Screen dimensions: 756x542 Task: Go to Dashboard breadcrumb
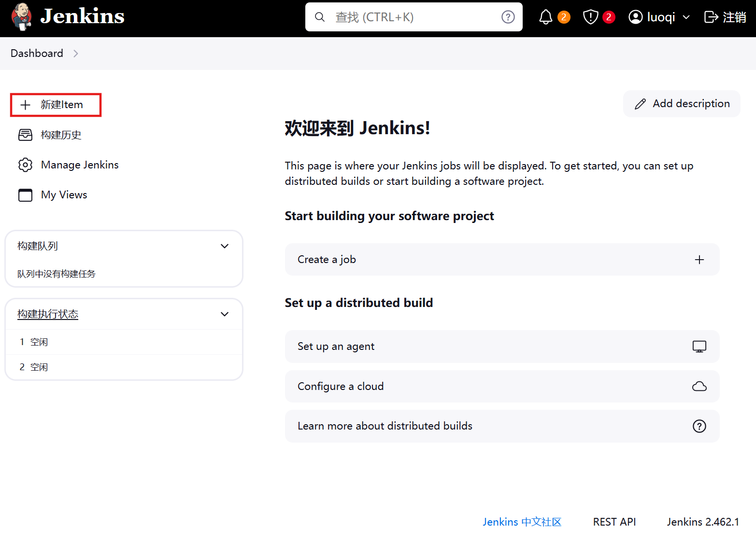click(x=37, y=53)
